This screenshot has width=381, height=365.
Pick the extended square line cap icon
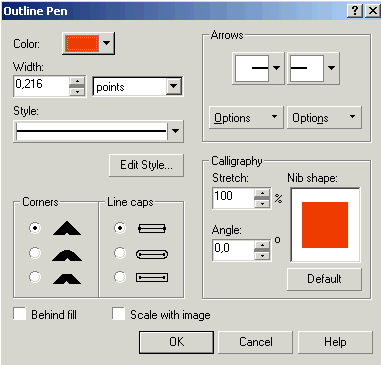point(152,277)
